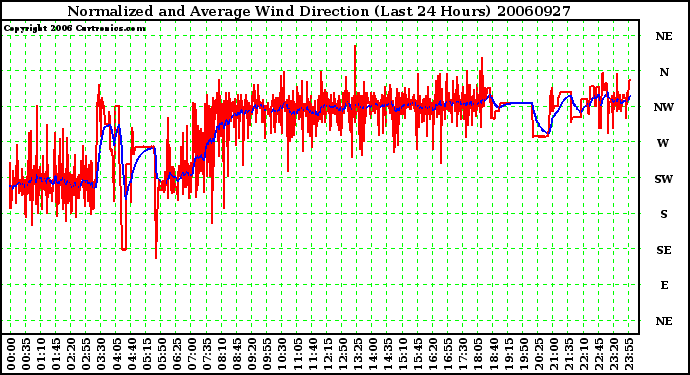Viewport: 690px width, 375px height.
Task: Click the 04:05 time axis label
Action: (x=116, y=354)
